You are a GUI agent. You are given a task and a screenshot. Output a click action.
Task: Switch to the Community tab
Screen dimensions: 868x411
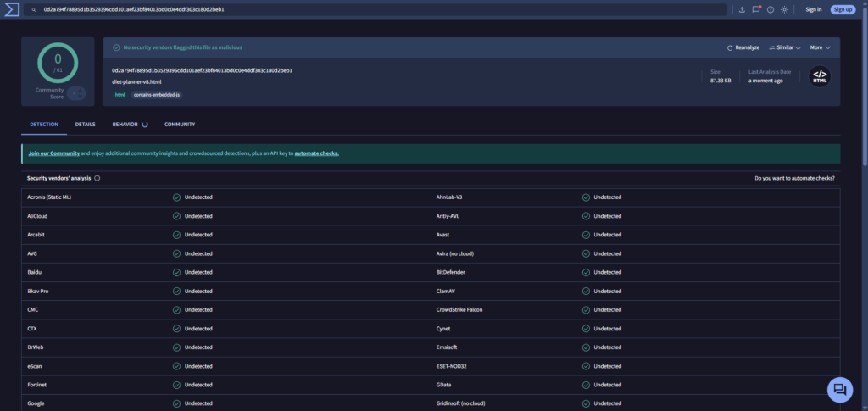point(180,125)
